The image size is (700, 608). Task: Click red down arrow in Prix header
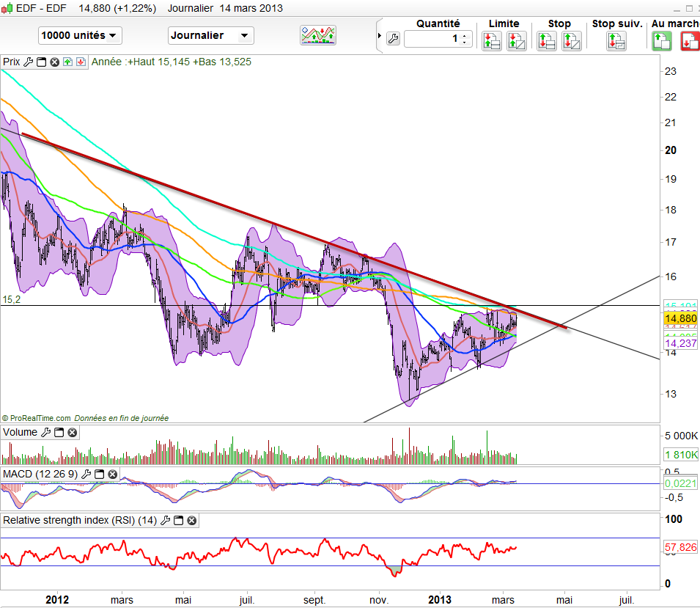pos(81,62)
